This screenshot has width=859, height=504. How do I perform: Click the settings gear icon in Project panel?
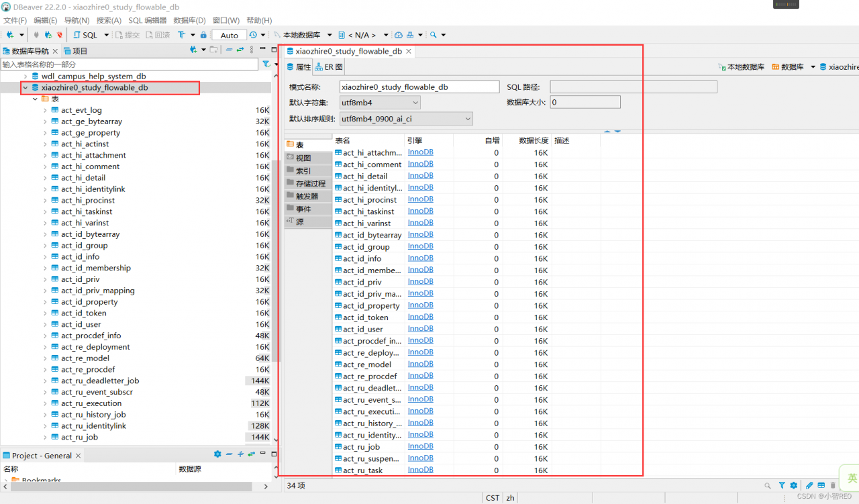[x=217, y=454]
